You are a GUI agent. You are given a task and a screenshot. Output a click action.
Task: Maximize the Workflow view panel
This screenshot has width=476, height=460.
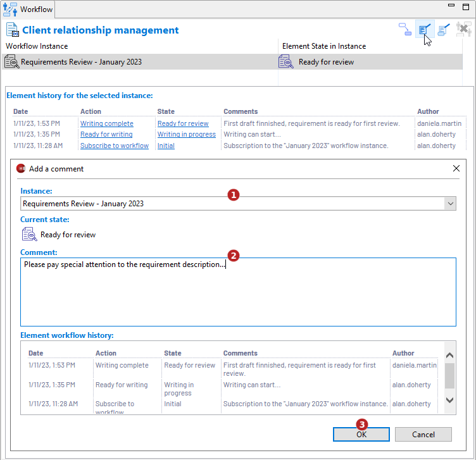click(x=466, y=7)
